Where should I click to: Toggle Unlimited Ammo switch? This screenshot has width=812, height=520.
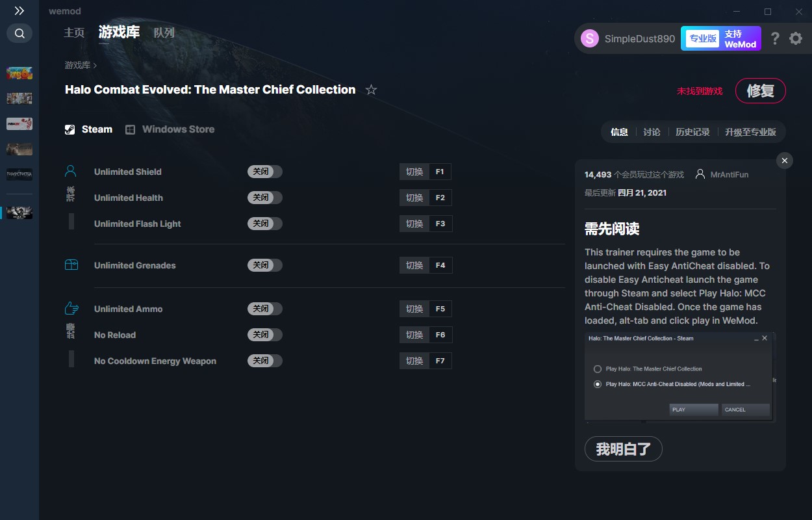coord(264,309)
